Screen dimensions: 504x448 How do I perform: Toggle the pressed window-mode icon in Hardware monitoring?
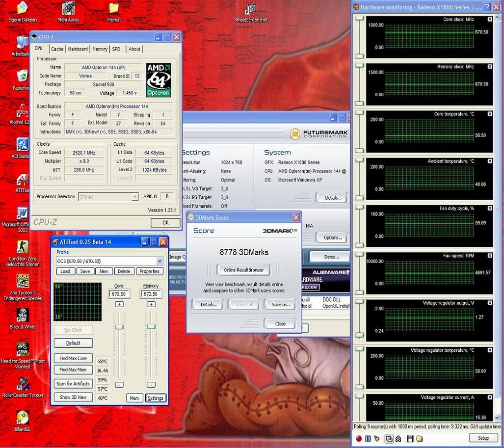(x=389, y=438)
